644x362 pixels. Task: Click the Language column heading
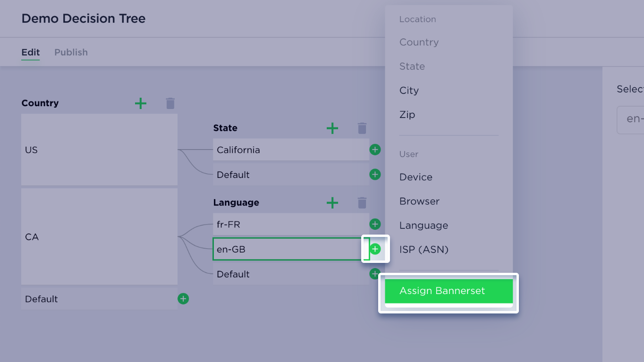coord(236,202)
